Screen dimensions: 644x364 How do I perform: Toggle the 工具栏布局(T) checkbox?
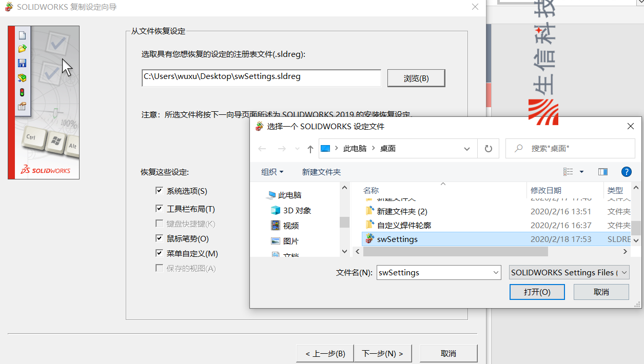(159, 209)
